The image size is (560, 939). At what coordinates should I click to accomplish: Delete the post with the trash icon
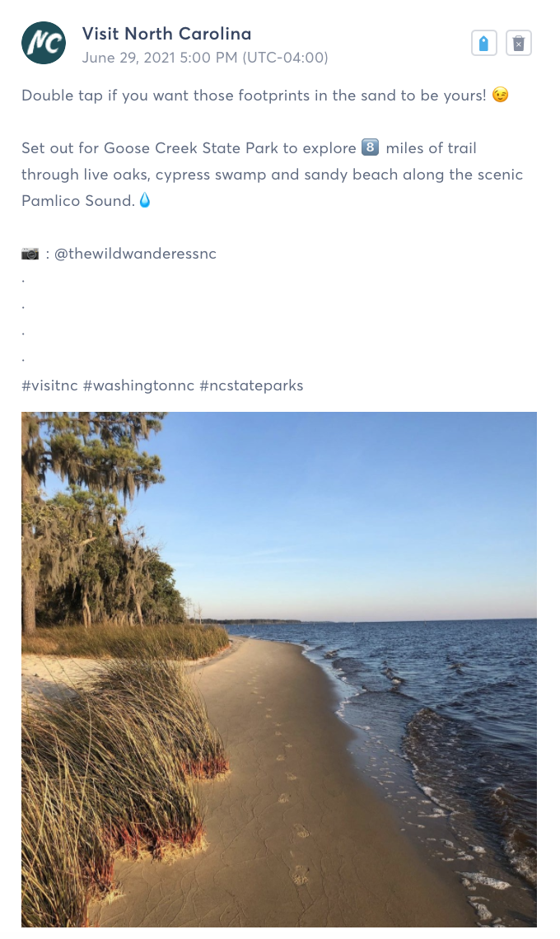(519, 44)
